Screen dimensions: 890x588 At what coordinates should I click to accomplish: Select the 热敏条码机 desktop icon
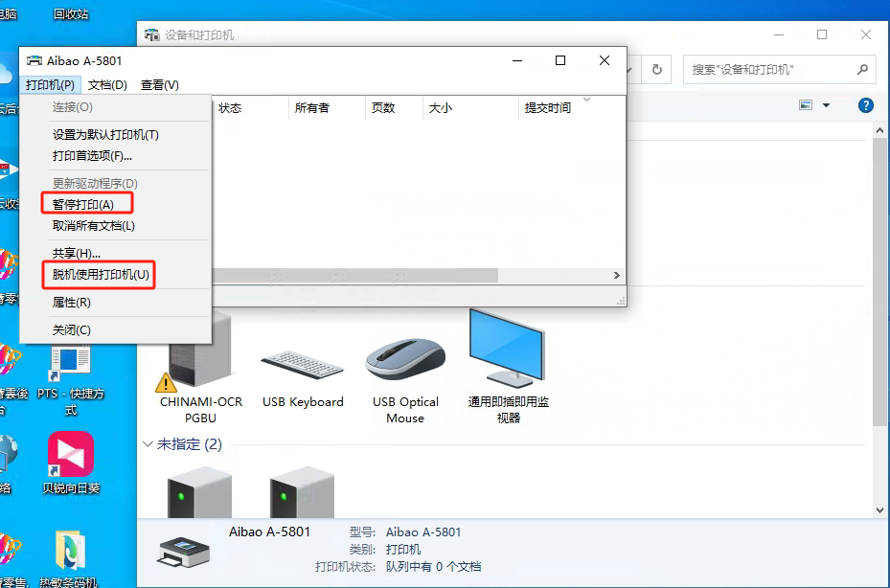click(69, 559)
